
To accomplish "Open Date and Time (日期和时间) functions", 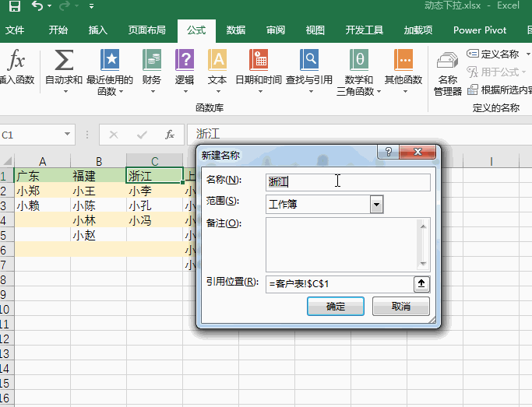I will click(259, 61).
